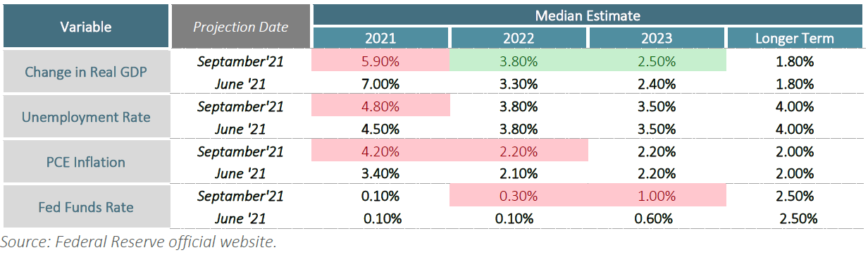The image size is (868, 255).
Task: Click the Longer Term column header
Action: pos(795,38)
